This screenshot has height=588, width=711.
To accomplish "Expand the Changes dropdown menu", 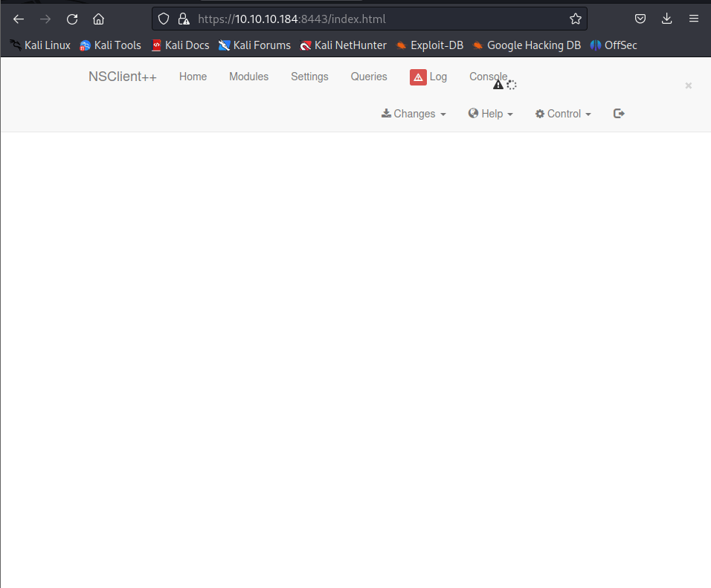I will (x=414, y=114).
